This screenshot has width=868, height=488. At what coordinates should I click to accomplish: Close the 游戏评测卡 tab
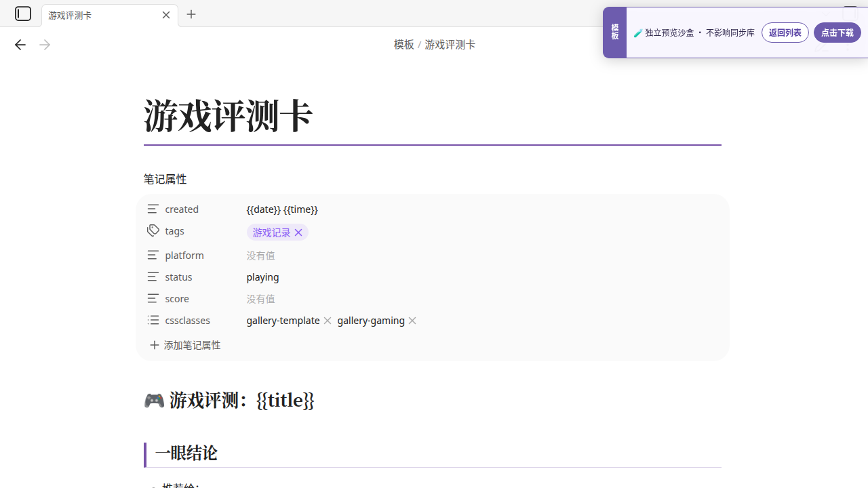166,15
